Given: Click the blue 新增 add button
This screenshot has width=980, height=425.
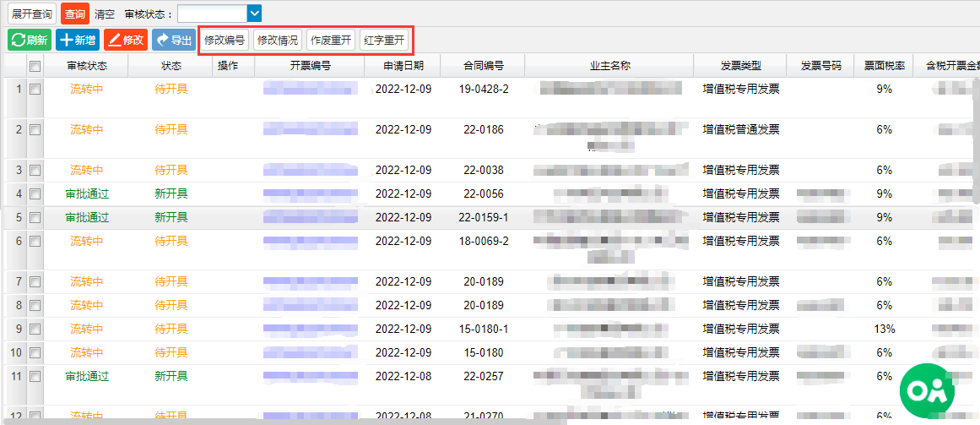Looking at the screenshot, I should (77, 40).
